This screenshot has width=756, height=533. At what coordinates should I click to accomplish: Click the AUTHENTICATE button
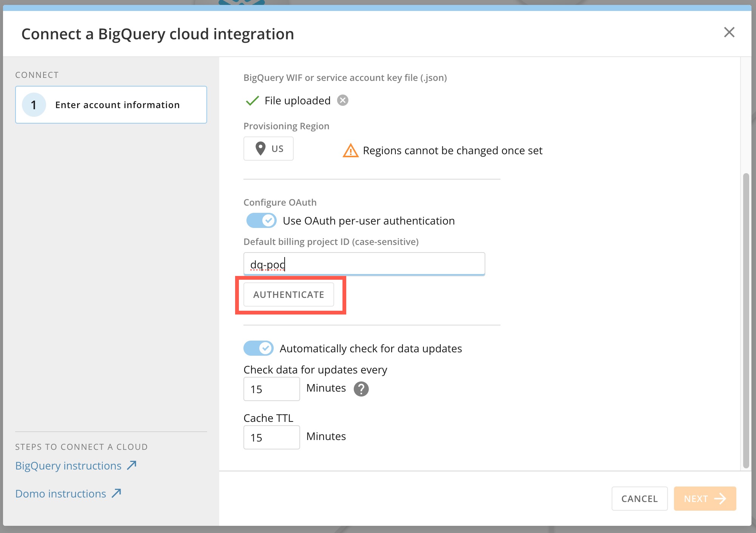click(x=289, y=294)
